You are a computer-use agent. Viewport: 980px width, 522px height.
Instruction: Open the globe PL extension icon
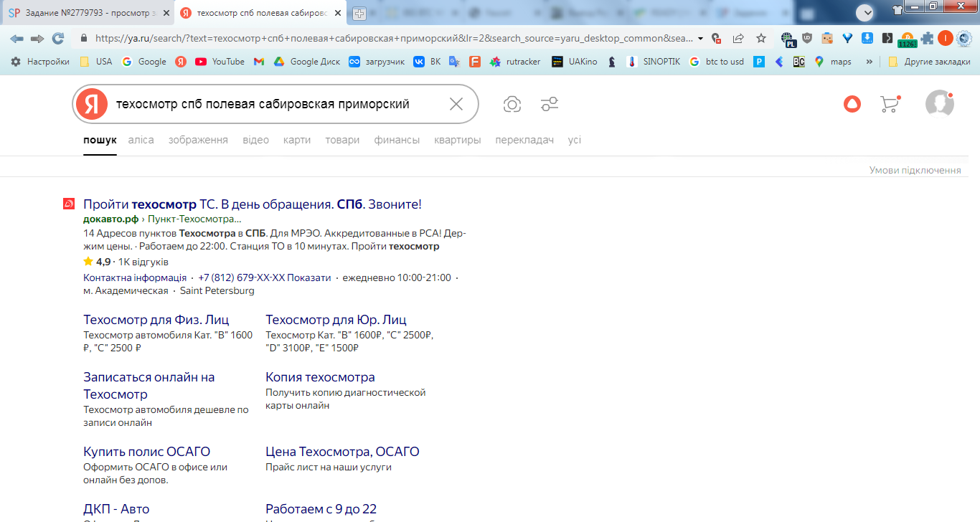788,39
